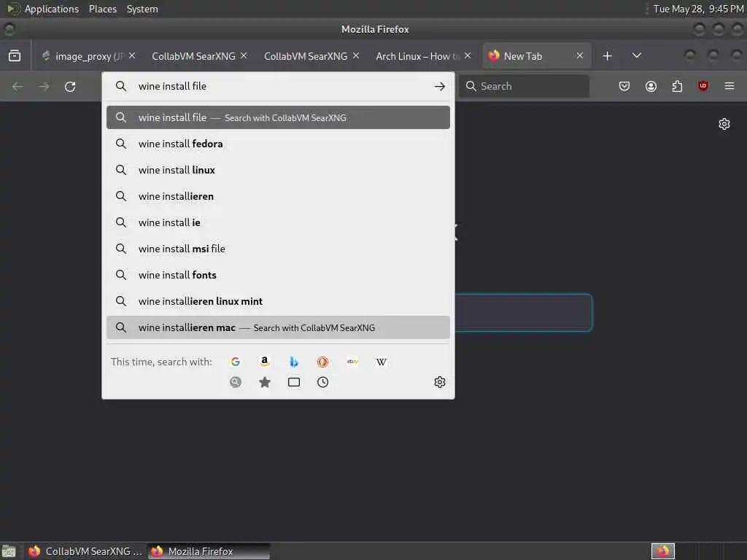Click the New Tab page search field

coord(524,312)
